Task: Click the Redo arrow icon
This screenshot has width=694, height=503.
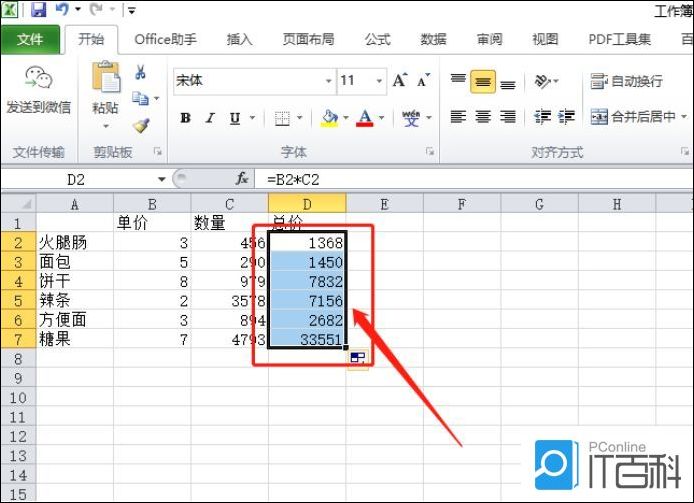Action: 96,9
